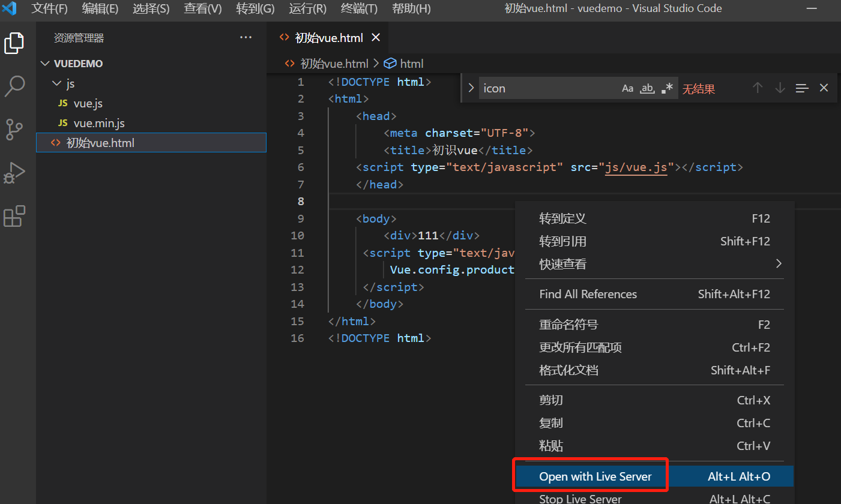This screenshot has width=841, height=504.
Task: Open the Source Control view
Action: coord(14,130)
